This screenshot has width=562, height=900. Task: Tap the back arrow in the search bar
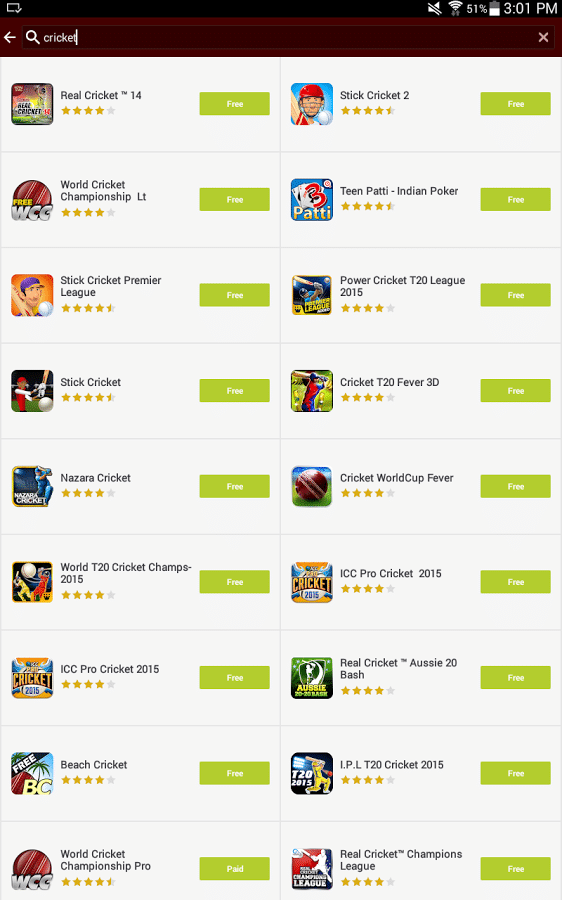click(x=10, y=38)
